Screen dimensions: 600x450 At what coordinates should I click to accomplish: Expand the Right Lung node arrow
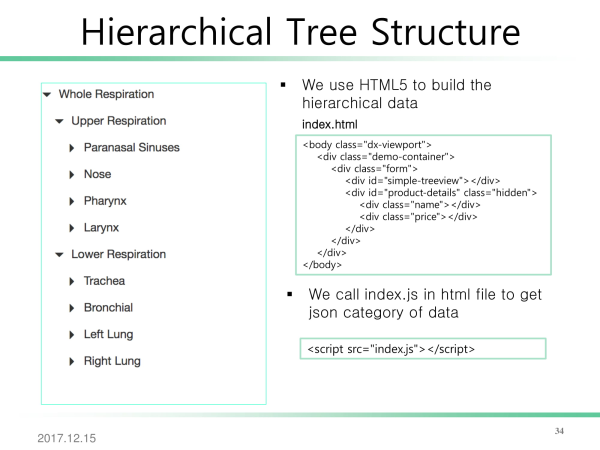click(x=72, y=361)
